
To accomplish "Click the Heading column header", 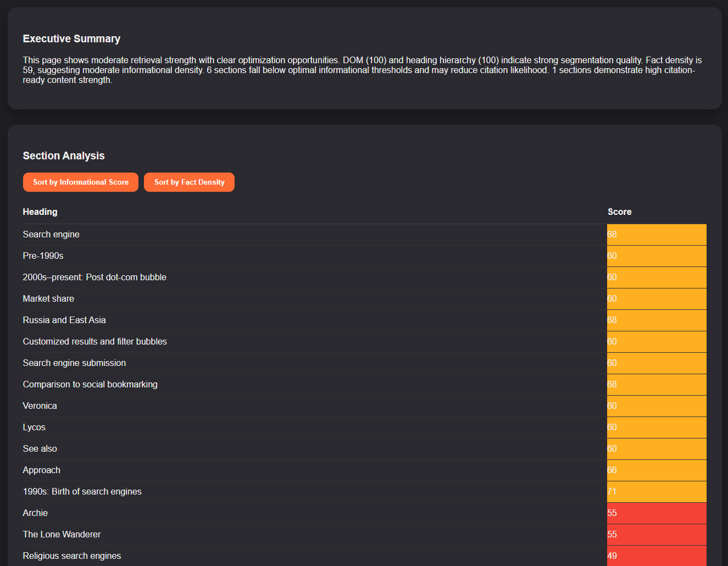I will pos(40,212).
